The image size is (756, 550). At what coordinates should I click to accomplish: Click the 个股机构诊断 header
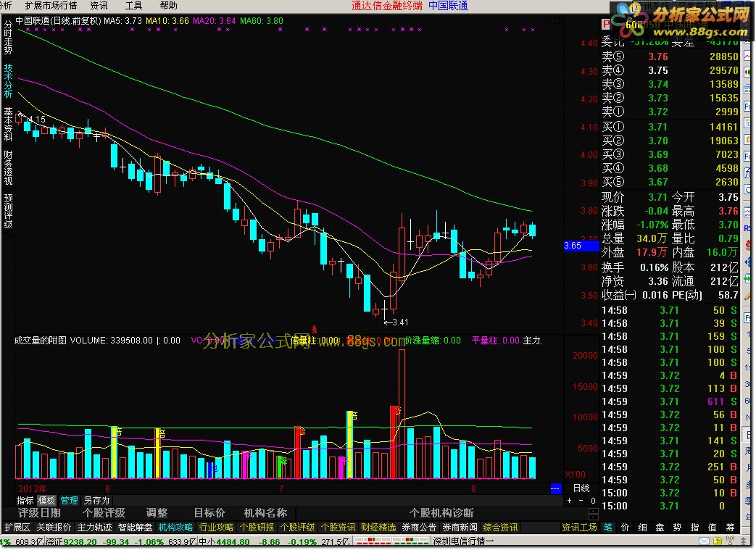441,513
